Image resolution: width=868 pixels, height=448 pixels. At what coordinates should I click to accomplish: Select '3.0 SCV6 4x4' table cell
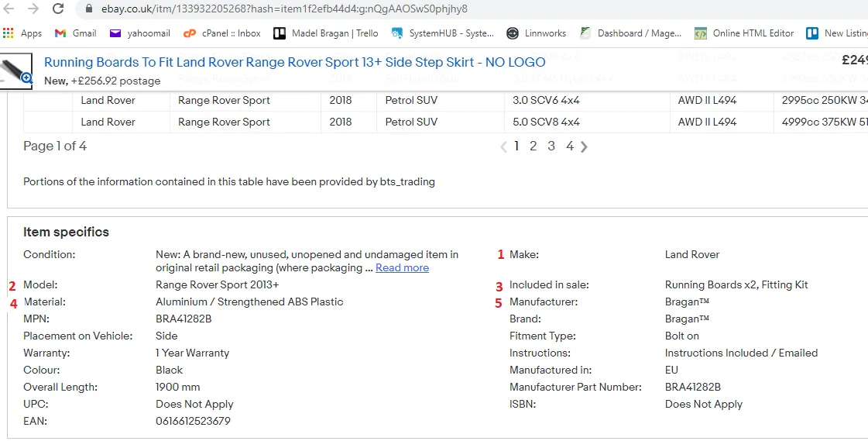pos(547,100)
